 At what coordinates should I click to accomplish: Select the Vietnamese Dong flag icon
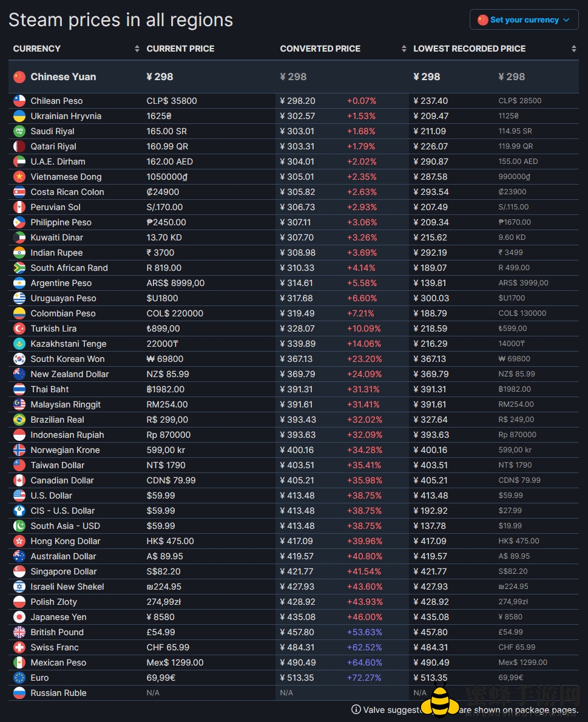point(19,177)
